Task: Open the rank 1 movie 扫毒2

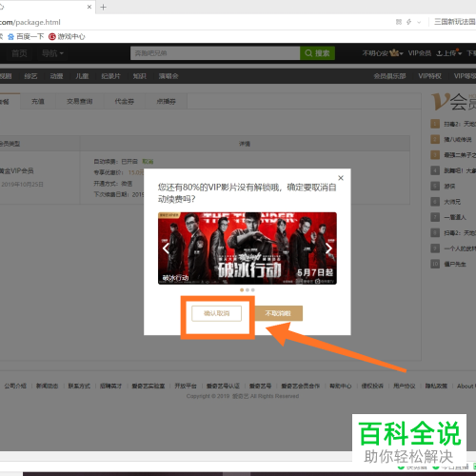Action: [x=460, y=124]
